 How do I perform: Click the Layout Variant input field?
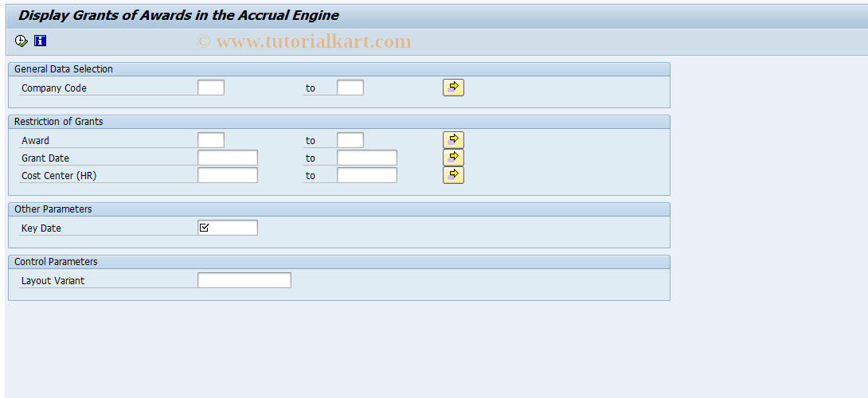click(244, 280)
